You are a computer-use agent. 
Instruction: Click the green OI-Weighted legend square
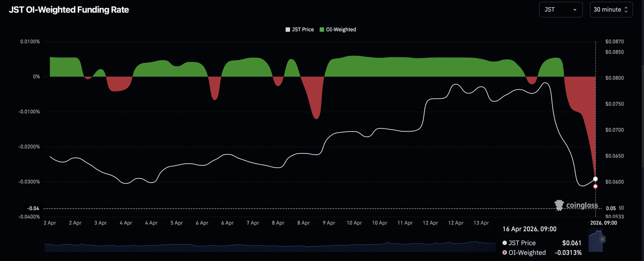click(321, 30)
